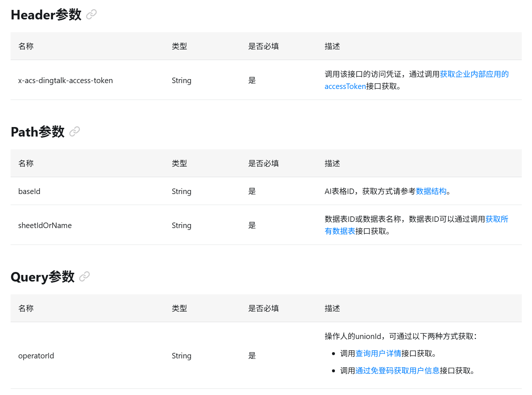The height and width of the screenshot is (395, 532).
Task: Select the sheetIdOrName parameter name
Action: [x=45, y=226]
